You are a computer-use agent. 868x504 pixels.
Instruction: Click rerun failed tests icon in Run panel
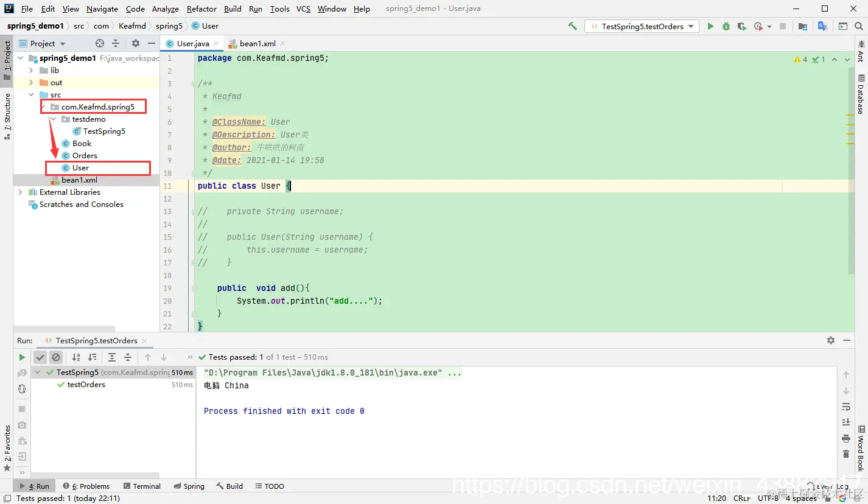(x=22, y=373)
